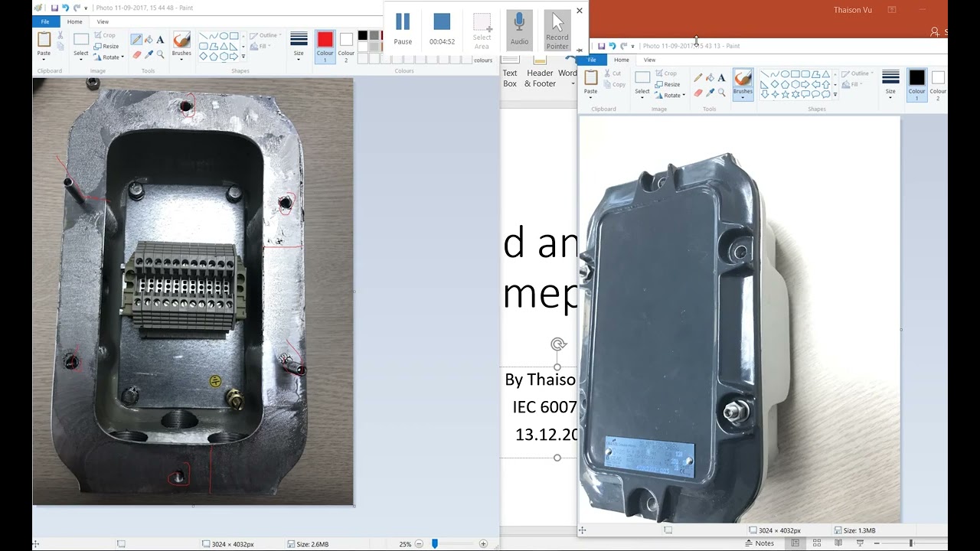The image size is (980, 551).
Task: Select Colour 1 in left Paint window
Action: point(325,46)
